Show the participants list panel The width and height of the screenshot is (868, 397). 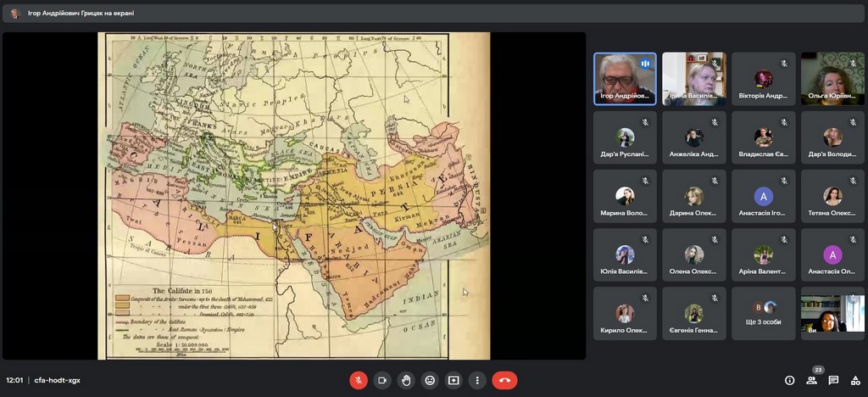(x=812, y=381)
